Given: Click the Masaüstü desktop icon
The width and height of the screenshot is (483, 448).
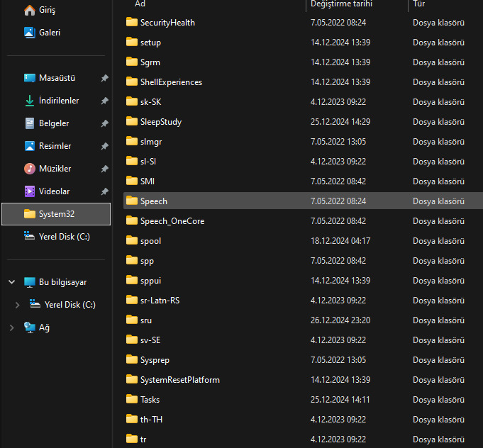Looking at the screenshot, I should 30,78.
